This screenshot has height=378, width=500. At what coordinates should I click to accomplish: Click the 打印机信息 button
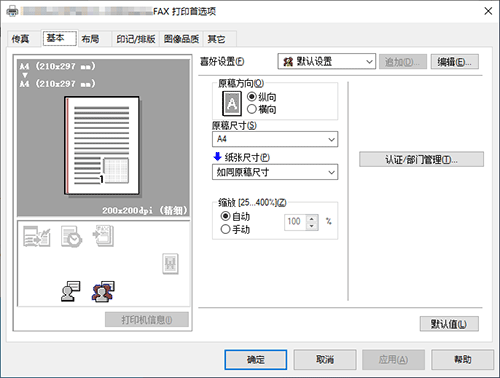[147, 320]
